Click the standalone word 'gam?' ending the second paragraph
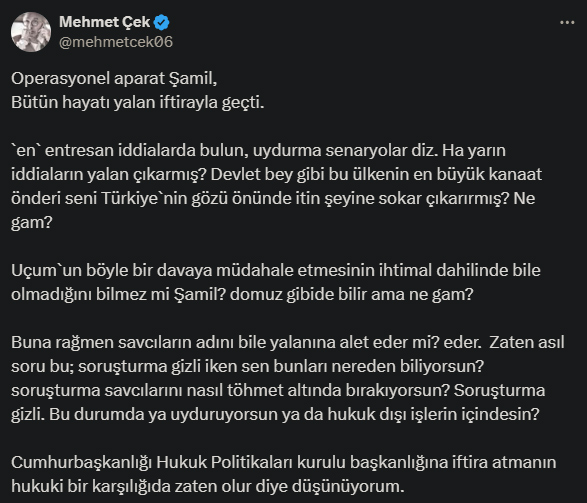This screenshot has height=503, width=587. click(32, 223)
